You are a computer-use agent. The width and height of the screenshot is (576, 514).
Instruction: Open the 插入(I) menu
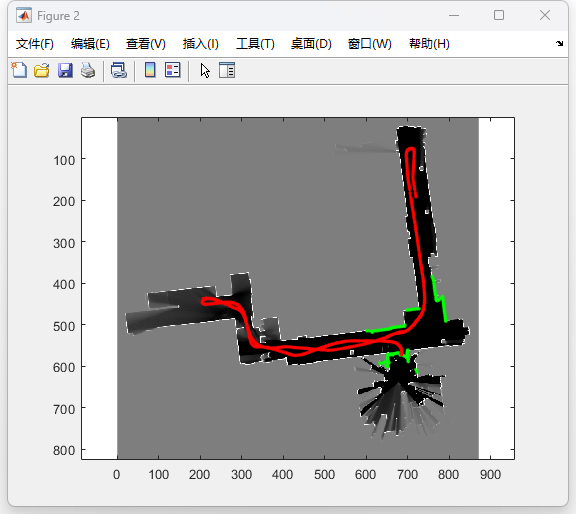[x=201, y=44]
